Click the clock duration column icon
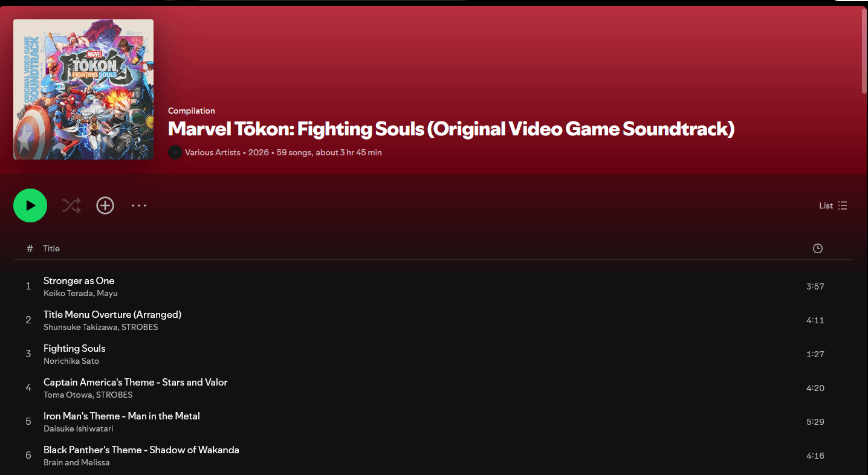This screenshot has height=475, width=868. (818, 248)
